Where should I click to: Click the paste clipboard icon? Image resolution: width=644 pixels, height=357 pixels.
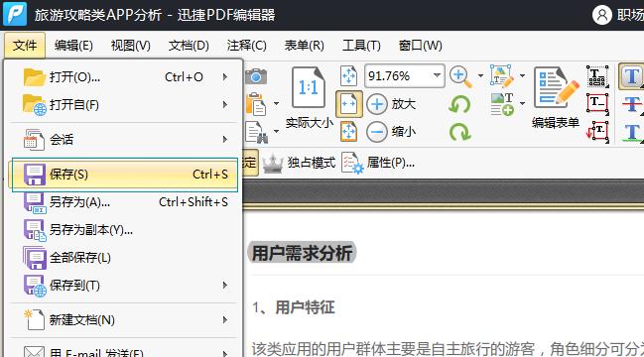point(257,104)
